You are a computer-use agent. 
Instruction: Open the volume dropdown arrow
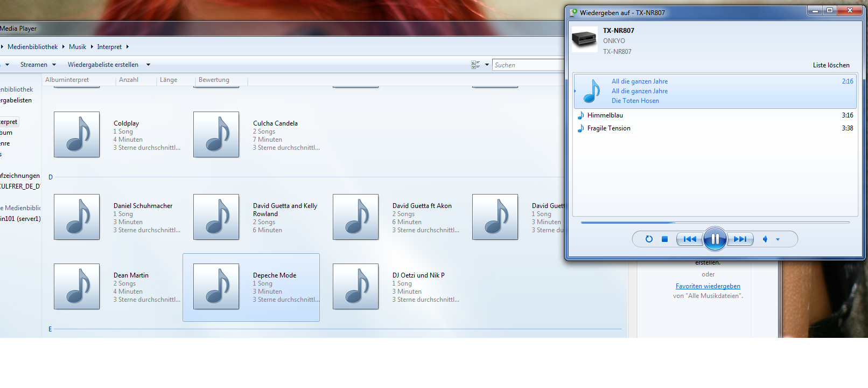pyautogui.click(x=778, y=239)
